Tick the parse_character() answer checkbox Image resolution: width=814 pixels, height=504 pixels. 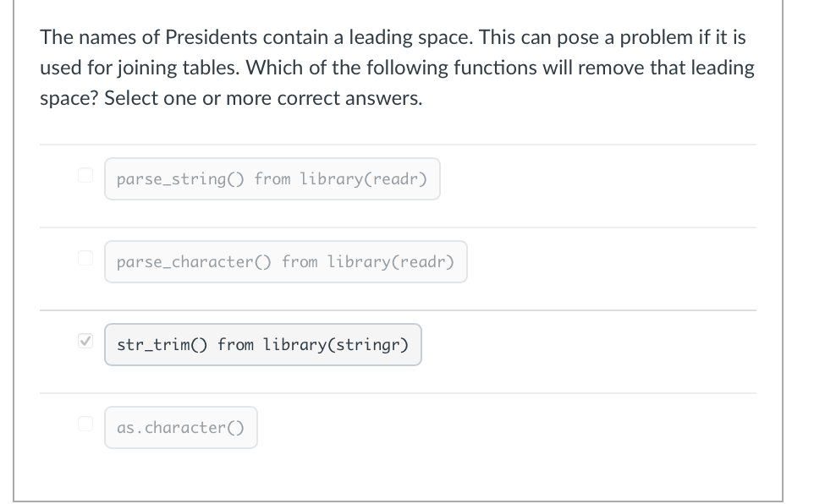click(x=85, y=259)
